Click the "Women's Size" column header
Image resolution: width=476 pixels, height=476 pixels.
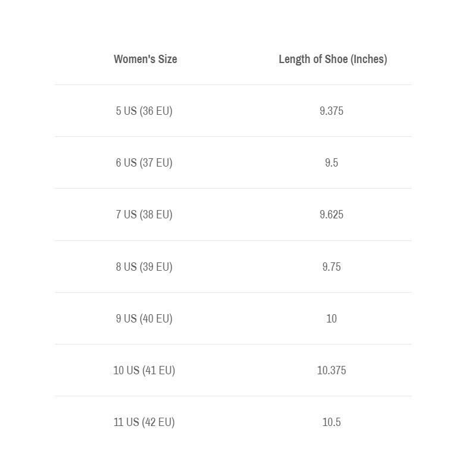pos(145,59)
